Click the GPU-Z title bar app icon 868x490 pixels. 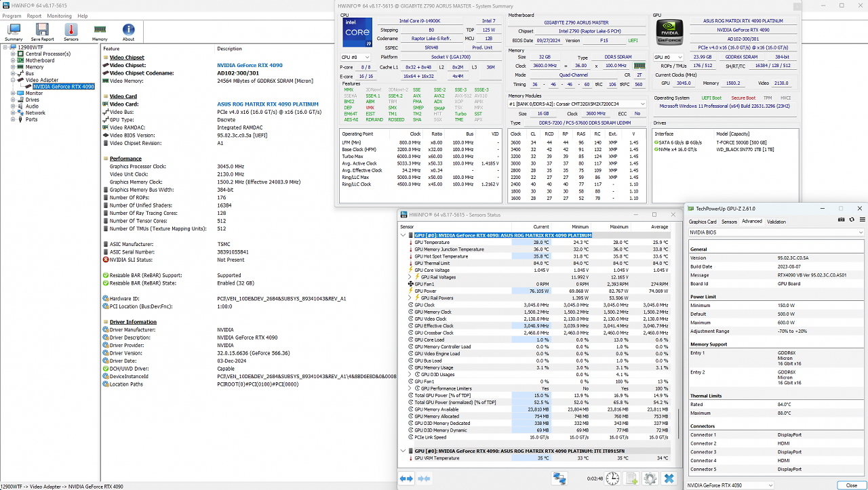692,209
